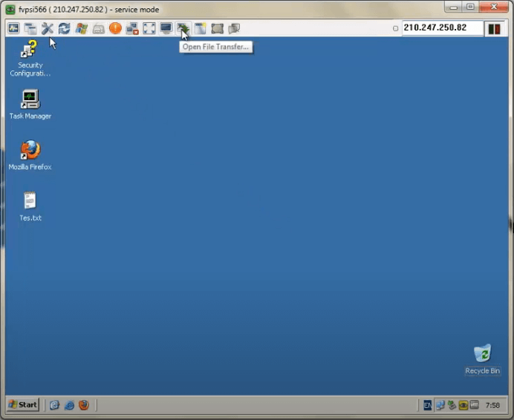The image size is (514, 420).
Task: Click the four-arrows fullscreen toolbar icon
Action: (x=149, y=28)
